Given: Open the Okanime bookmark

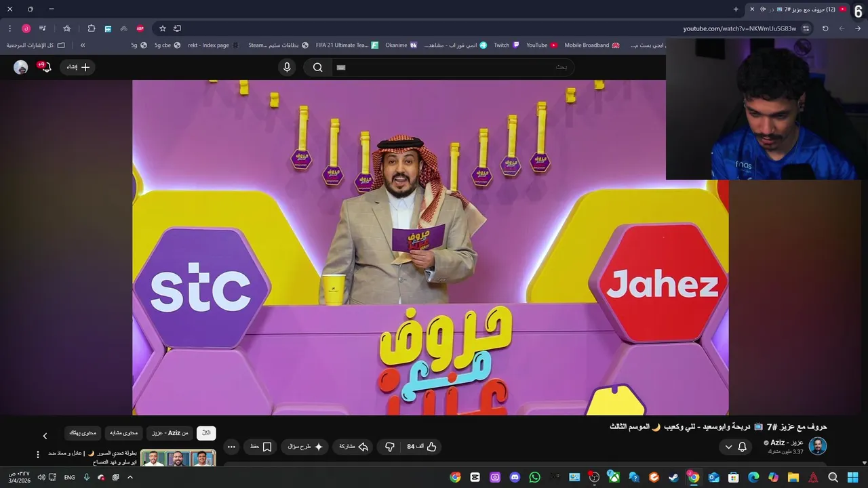Looking at the screenshot, I should (x=401, y=45).
